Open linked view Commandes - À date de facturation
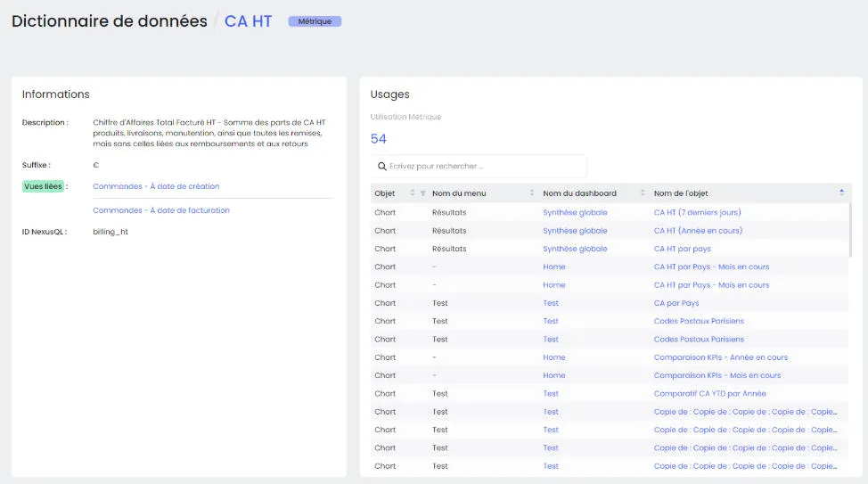This screenshot has height=484, width=868. point(161,210)
